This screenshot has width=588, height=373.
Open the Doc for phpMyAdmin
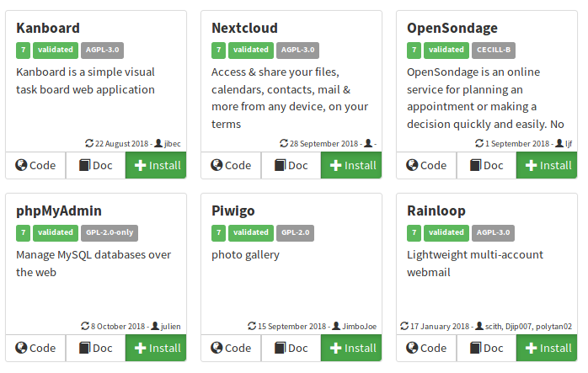(96, 348)
